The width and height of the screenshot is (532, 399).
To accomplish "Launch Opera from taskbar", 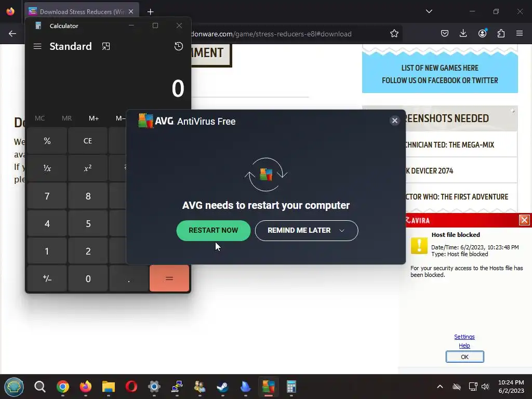I will coord(131,387).
